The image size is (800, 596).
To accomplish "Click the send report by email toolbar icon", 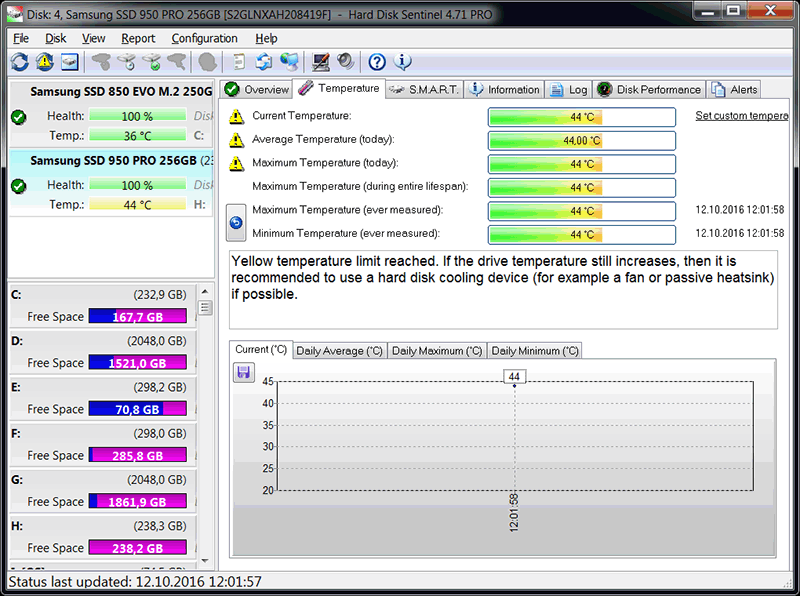I will (264, 62).
